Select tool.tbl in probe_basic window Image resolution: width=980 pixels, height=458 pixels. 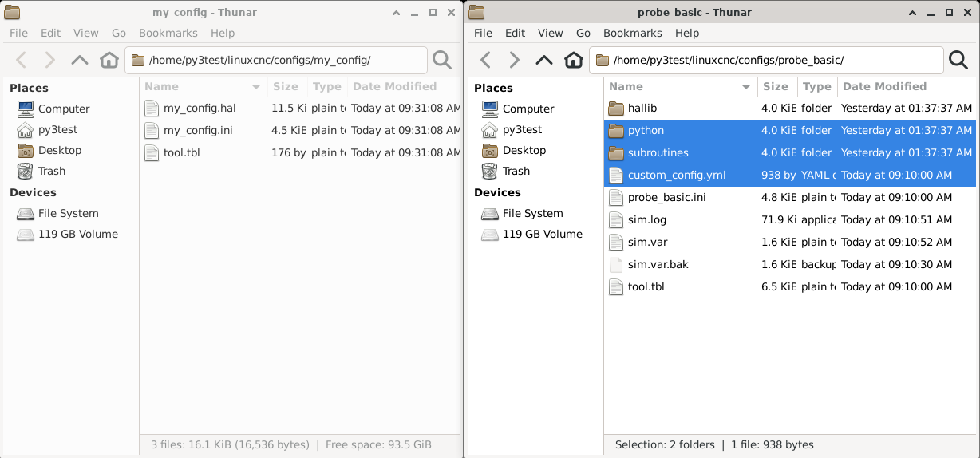tap(790, 286)
